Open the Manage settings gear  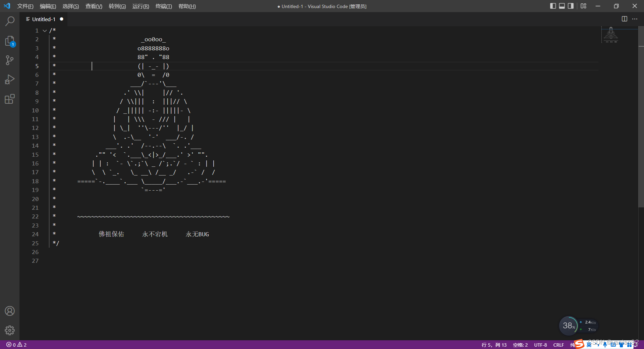pos(10,331)
